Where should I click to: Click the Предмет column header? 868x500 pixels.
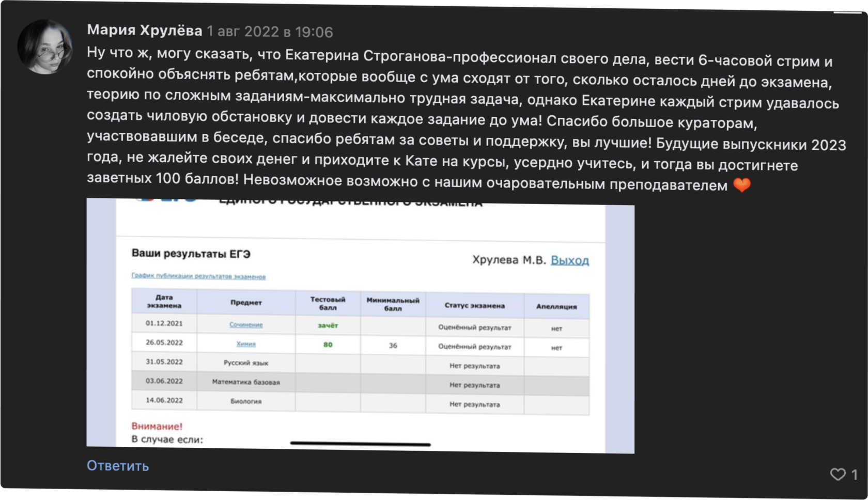pos(246,302)
